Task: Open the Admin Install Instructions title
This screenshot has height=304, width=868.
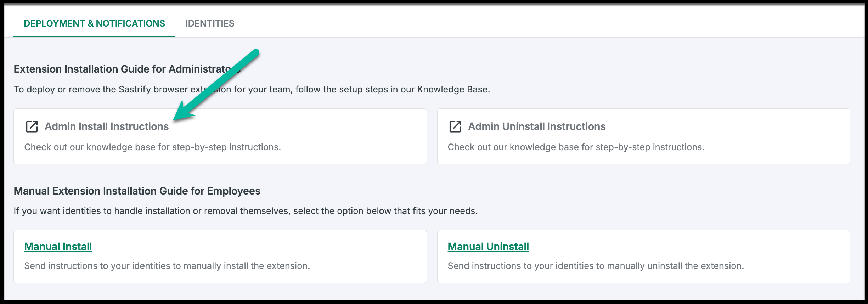Action: 106,126
